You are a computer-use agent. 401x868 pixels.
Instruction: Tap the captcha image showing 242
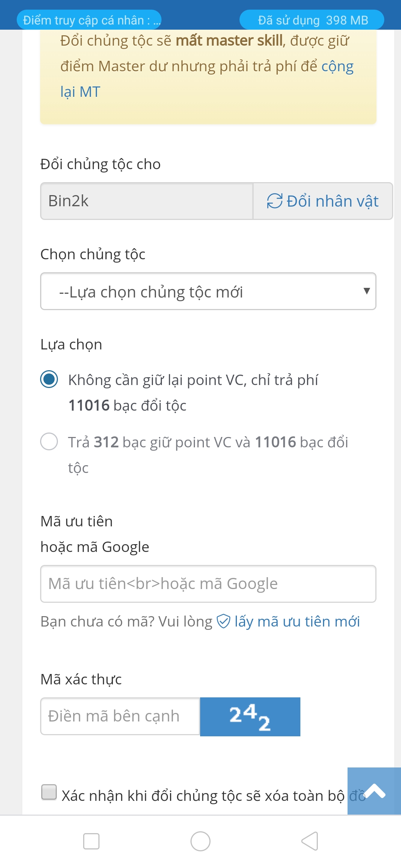[250, 717]
